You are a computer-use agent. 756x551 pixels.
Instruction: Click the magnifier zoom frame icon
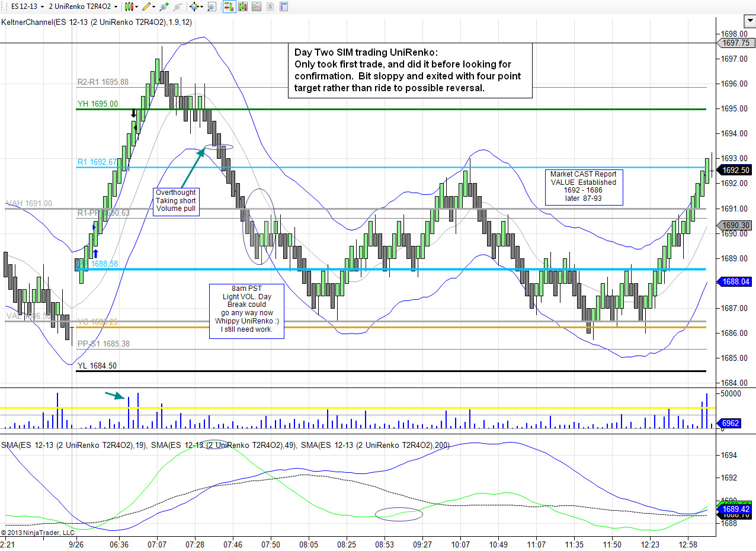tap(212, 7)
